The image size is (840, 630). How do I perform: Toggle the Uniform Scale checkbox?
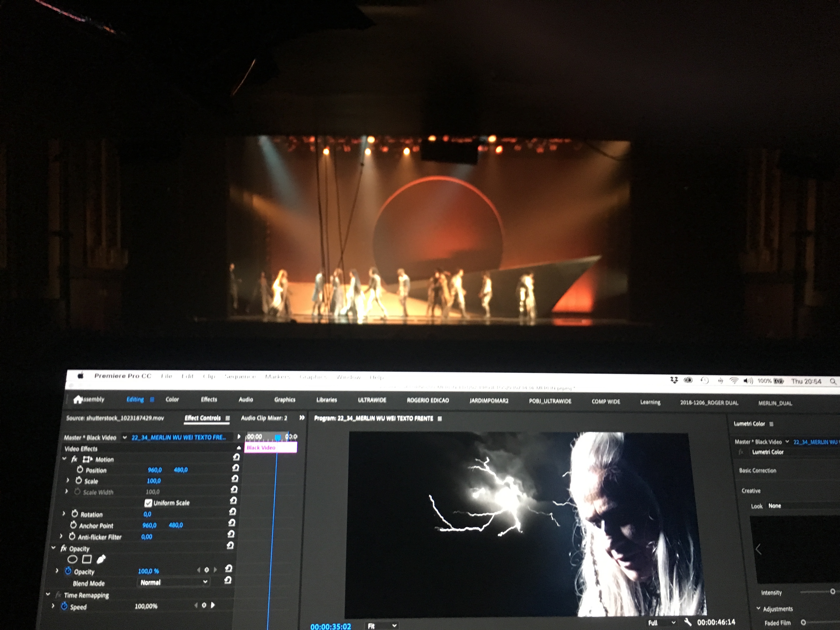pos(148,503)
